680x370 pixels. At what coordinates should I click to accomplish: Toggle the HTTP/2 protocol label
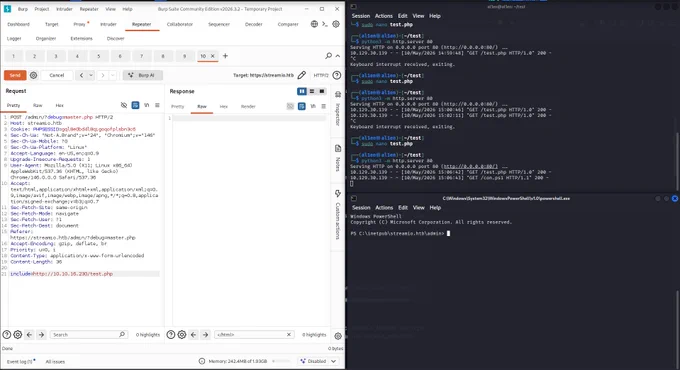coord(321,75)
